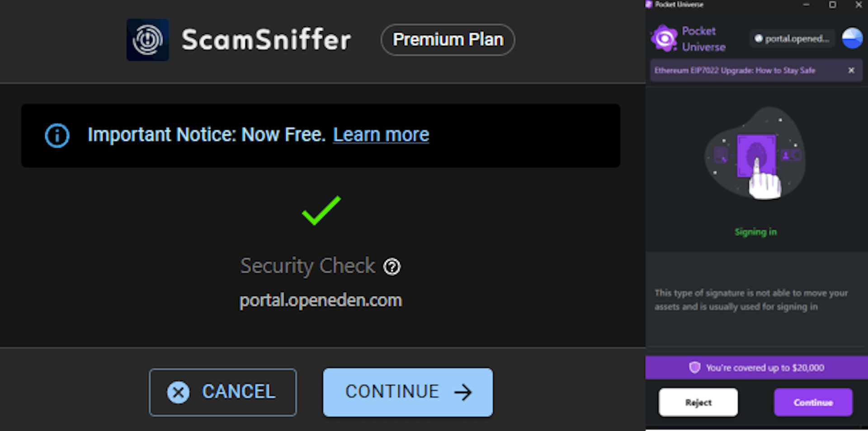Image resolution: width=868 pixels, height=431 pixels.
Task: Open the Learn more link
Action: (x=381, y=135)
